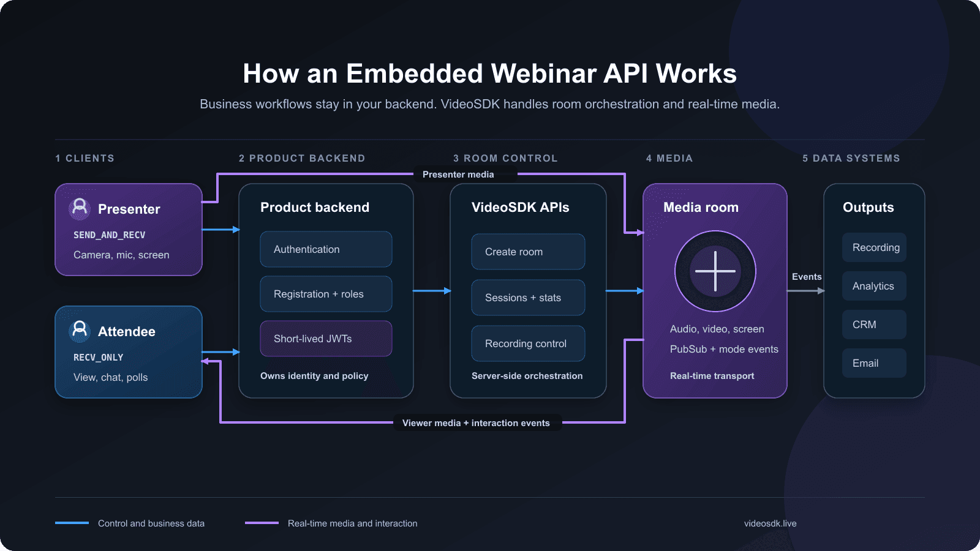Select the Registration + roles box
The height and width of the screenshot is (551, 980).
326,294
